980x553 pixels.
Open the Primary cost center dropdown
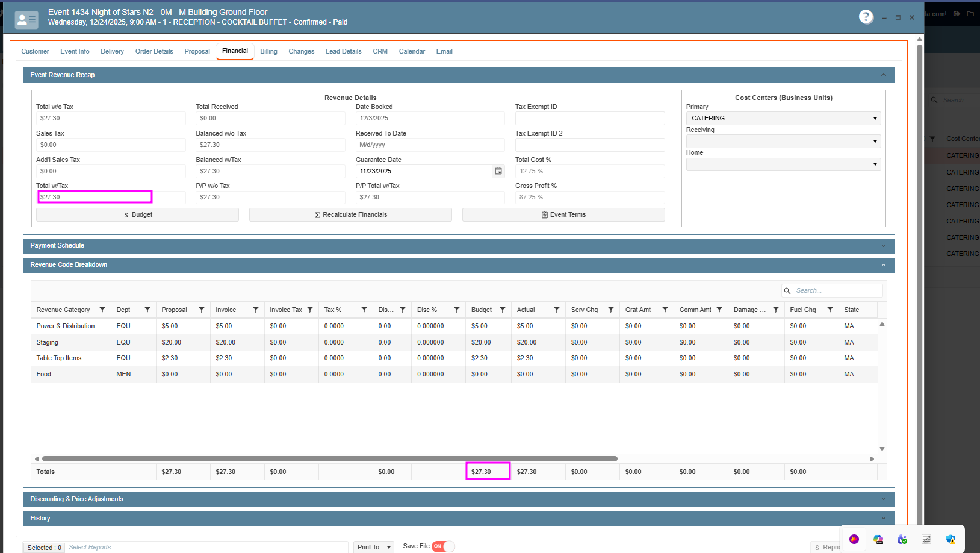pos(783,118)
